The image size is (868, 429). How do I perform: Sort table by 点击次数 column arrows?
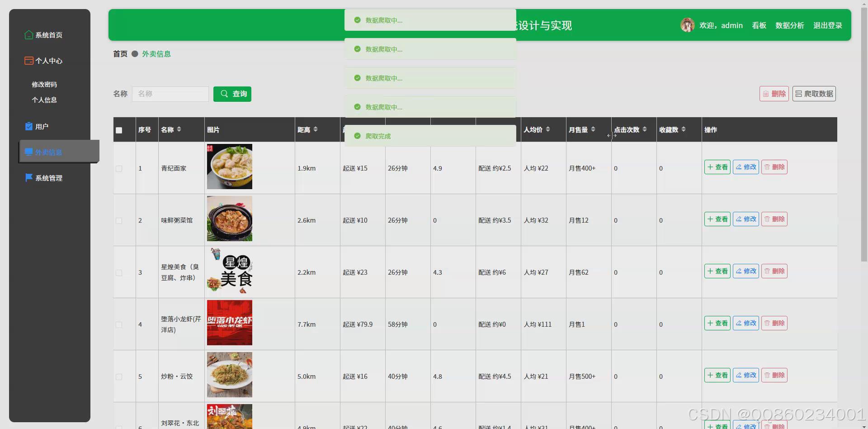click(x=645, y=129)
